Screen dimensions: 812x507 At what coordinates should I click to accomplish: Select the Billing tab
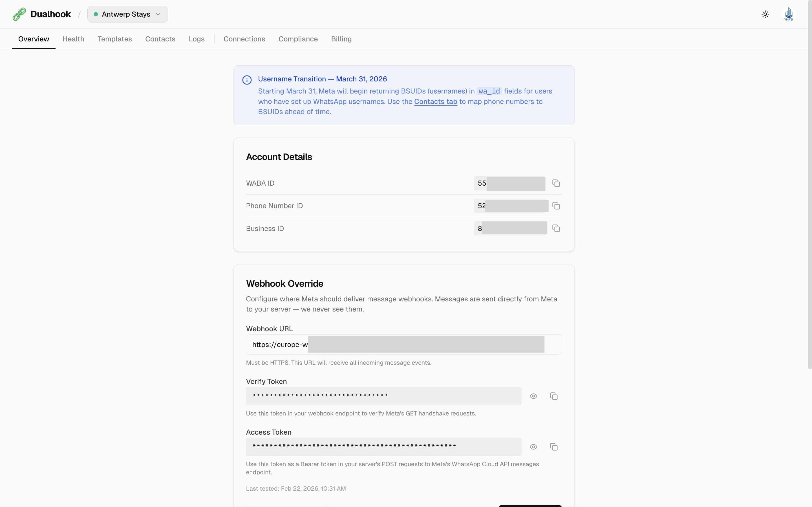coord(341,39)
